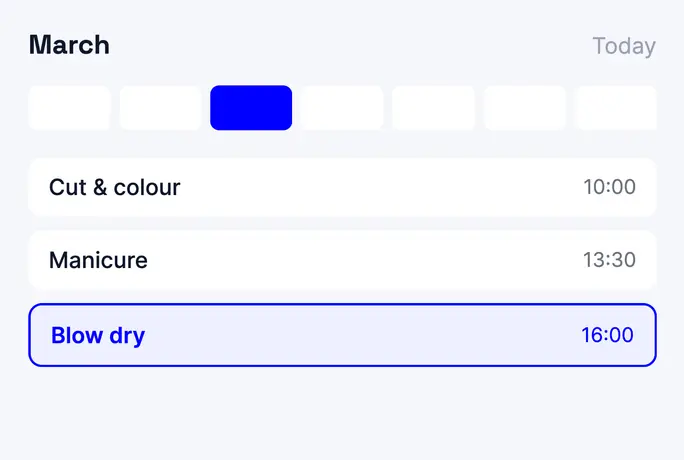Choose the sixth day pill in the week strip
Screen dimensions: 684x460
[x=525, y=108]
